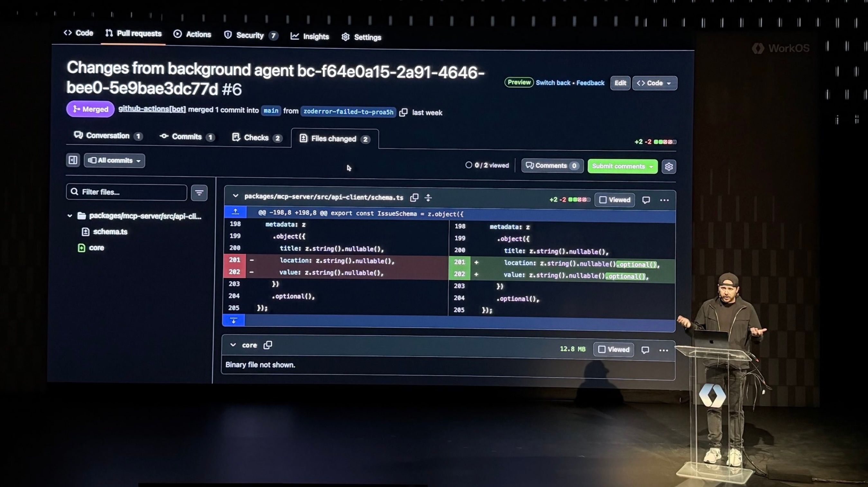Screen dimensions: 868x487
Task: Click the Edit title button
Action: [x=620, y=83]
